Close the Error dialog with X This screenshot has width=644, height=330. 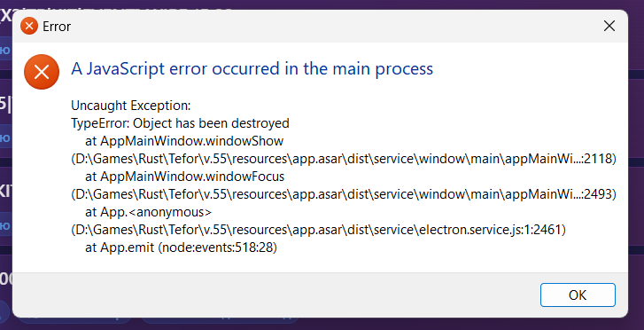click(609, 27)
